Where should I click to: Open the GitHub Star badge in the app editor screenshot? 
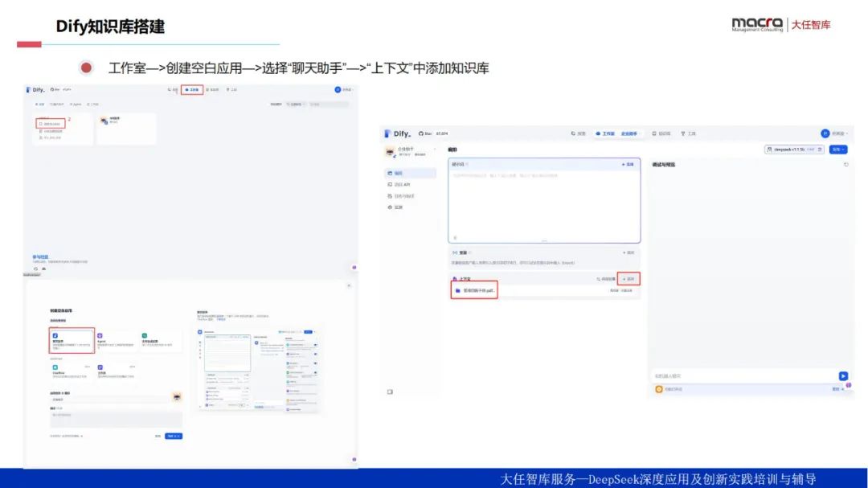pyautogui.click(x=433, y=133)
